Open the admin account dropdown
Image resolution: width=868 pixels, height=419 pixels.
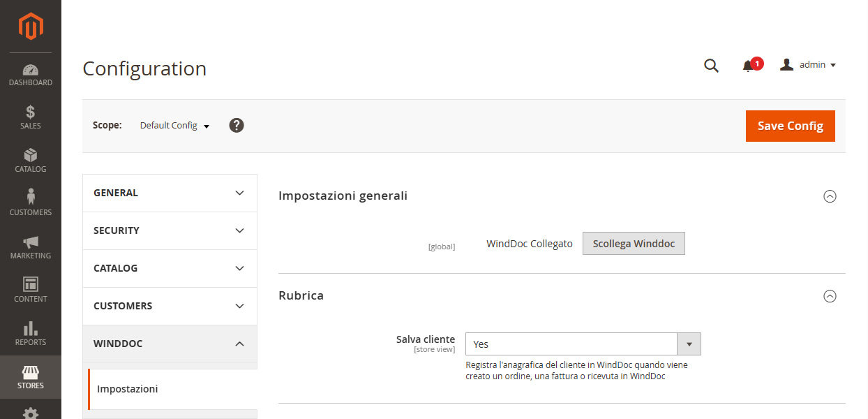pos(808,65)
